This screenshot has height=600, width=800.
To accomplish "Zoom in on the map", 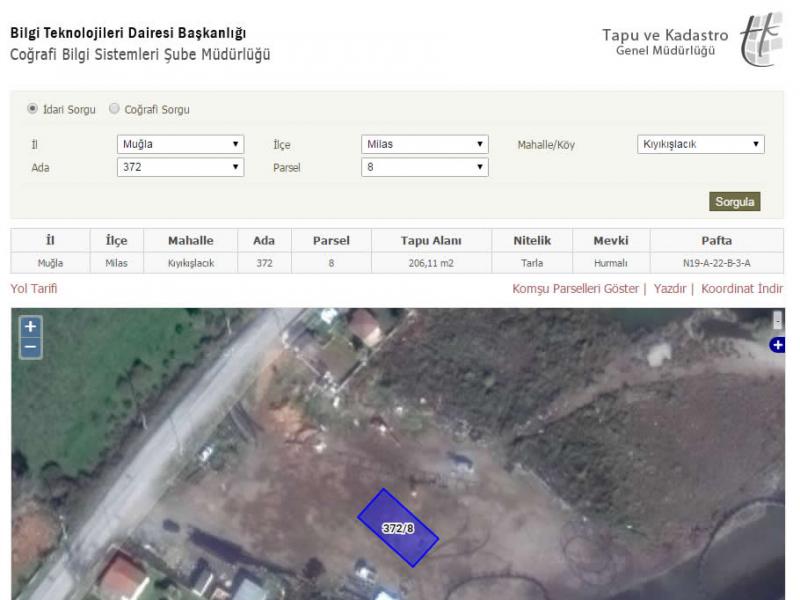I will (x=31, y=326).
